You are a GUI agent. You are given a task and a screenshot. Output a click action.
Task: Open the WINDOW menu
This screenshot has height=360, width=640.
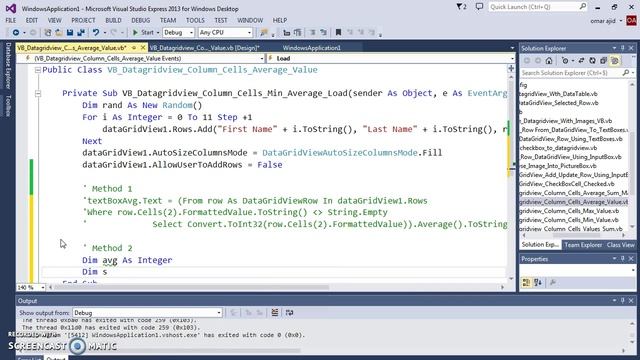pos(250,20)
